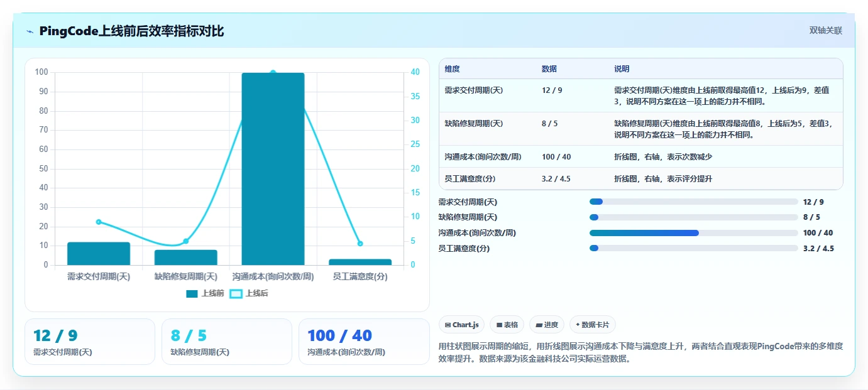Click the line point above 需求交付周期 bar
The height and width of the screenshot is (390, 868).
[x=99, y=222]
